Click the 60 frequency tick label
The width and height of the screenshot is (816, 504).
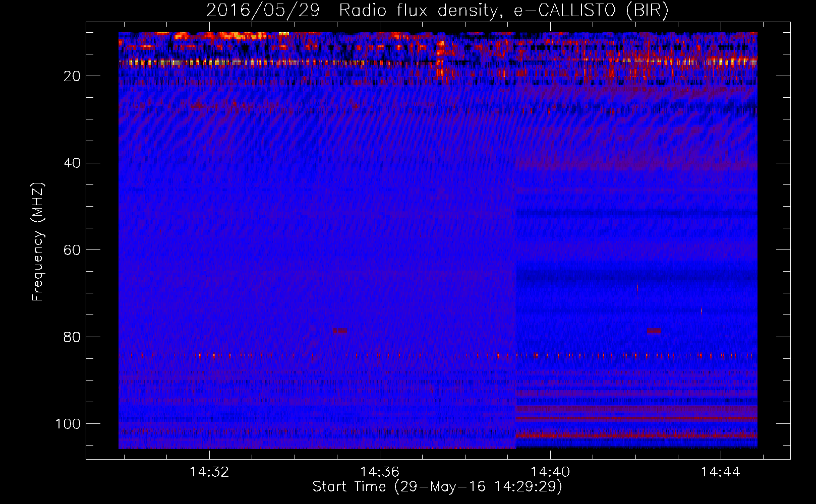click(73, 250)
